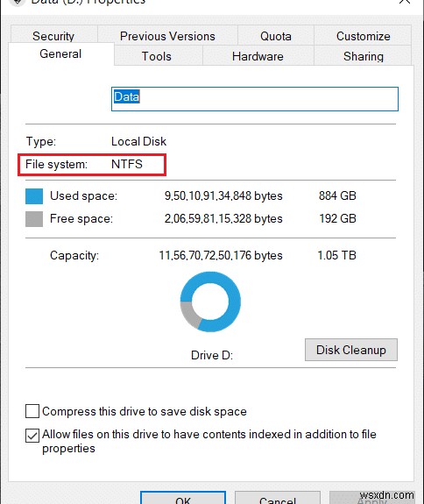Viewport: 424px width, 504px height.
Task: Uncheck Allow files to be indexed checkbox
Action: pos(32,436)
